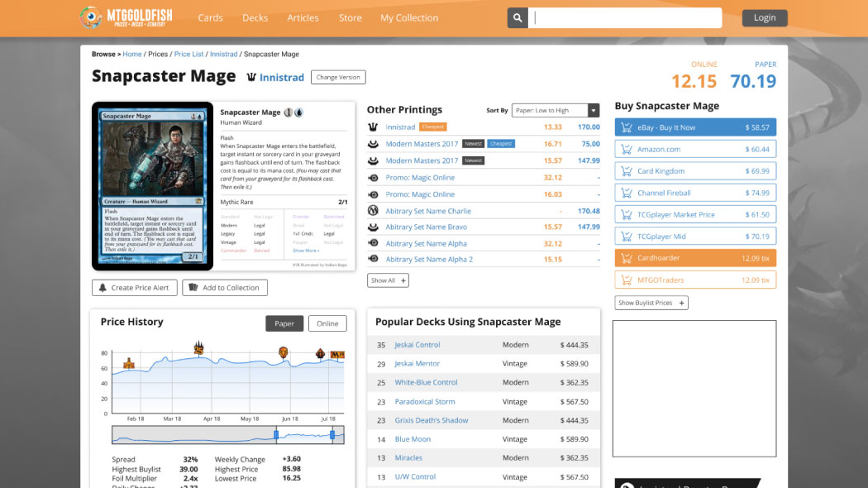Click the Login button
This screenshot has height=488, width=868.
tap(765, 17)
